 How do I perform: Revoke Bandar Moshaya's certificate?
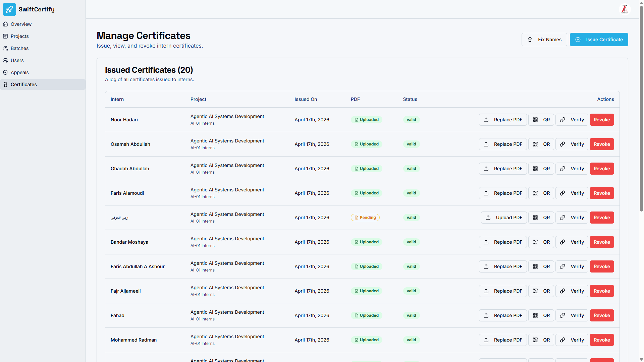pyautogui.click(x=602, y=242)
